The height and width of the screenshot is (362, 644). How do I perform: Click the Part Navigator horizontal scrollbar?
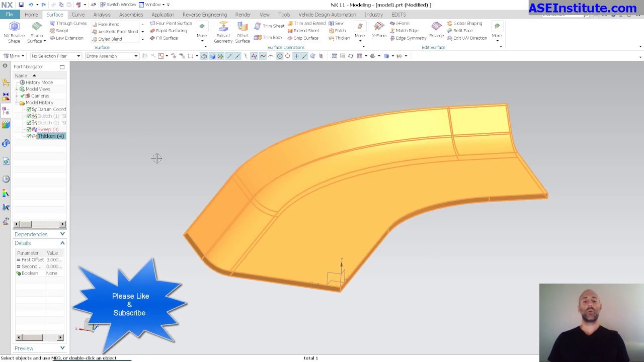point(40,224)
